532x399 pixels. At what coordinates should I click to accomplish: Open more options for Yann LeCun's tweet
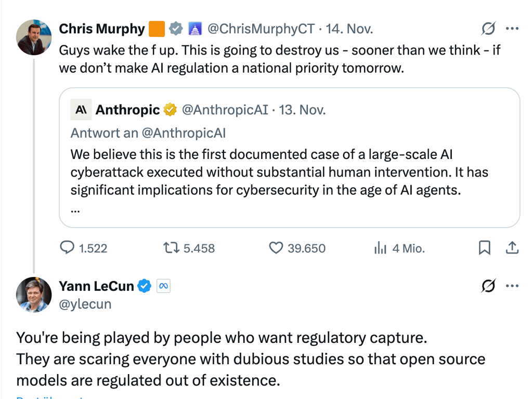512,286
